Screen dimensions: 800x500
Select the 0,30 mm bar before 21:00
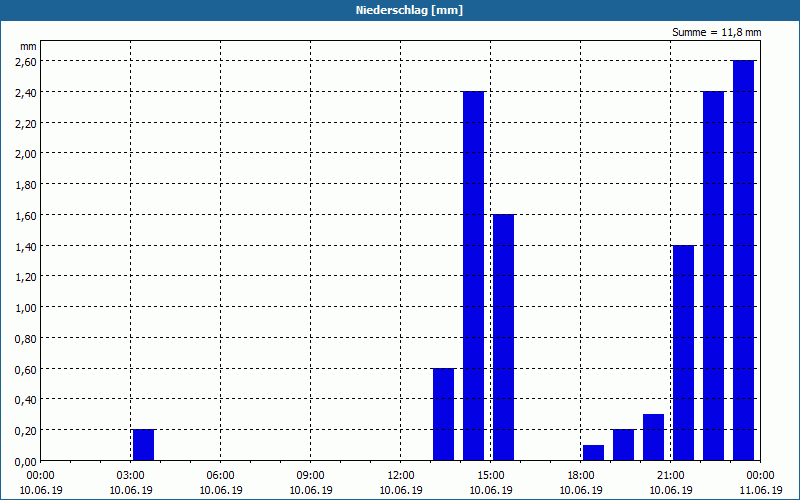pos(654,437)
